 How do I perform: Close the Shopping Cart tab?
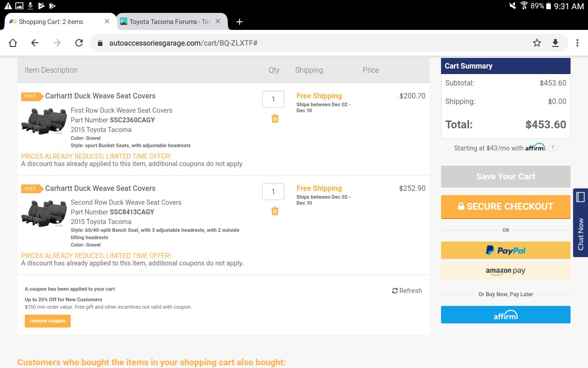click(x=107, y=21)
